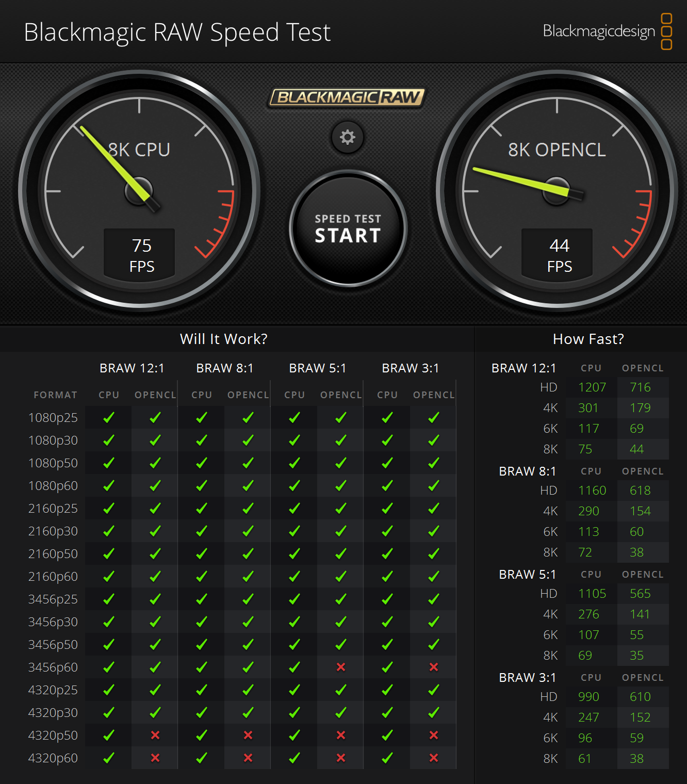Click the BRAW 5:1 column header in Will It Work
The image size is (687, 784).
[318, 368]
